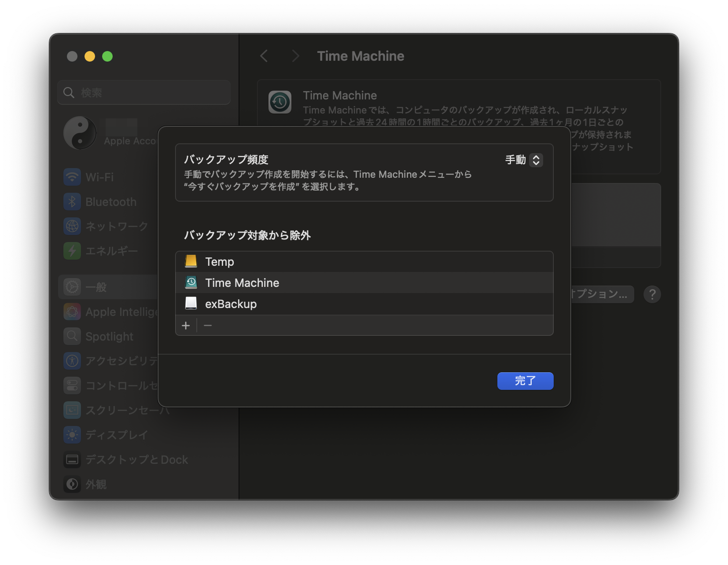The height and width of the screenshot is (565, 728).
Task: Open デスクトップとDock settings
Action: 136,460
